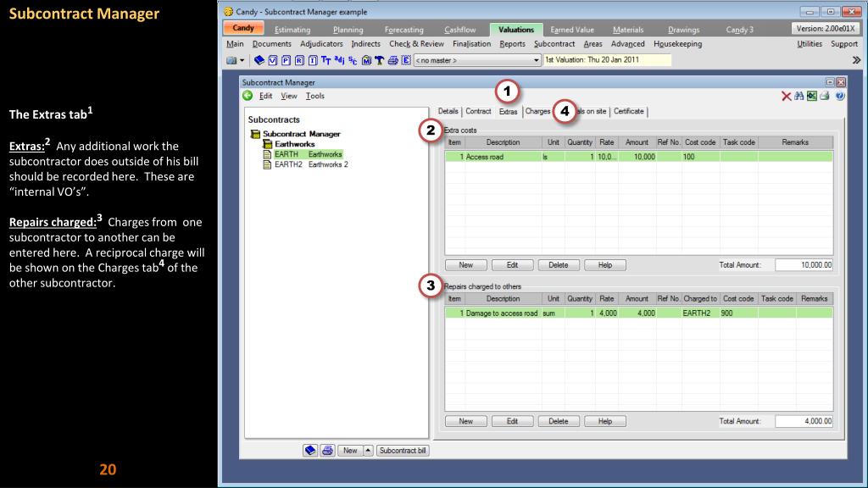
Task: Open the Documents menu
Action: click(272, 44)
